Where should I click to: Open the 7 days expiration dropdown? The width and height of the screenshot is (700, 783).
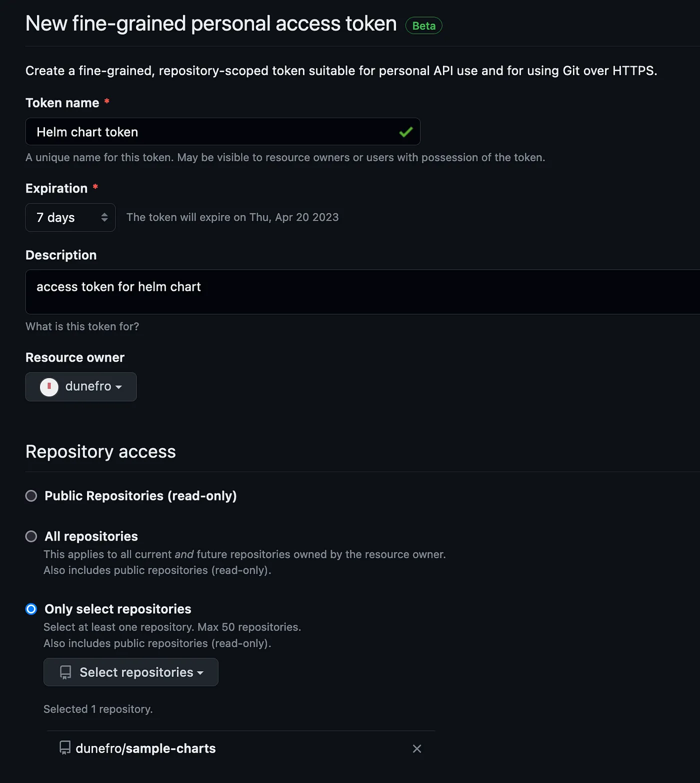point(70,217)
